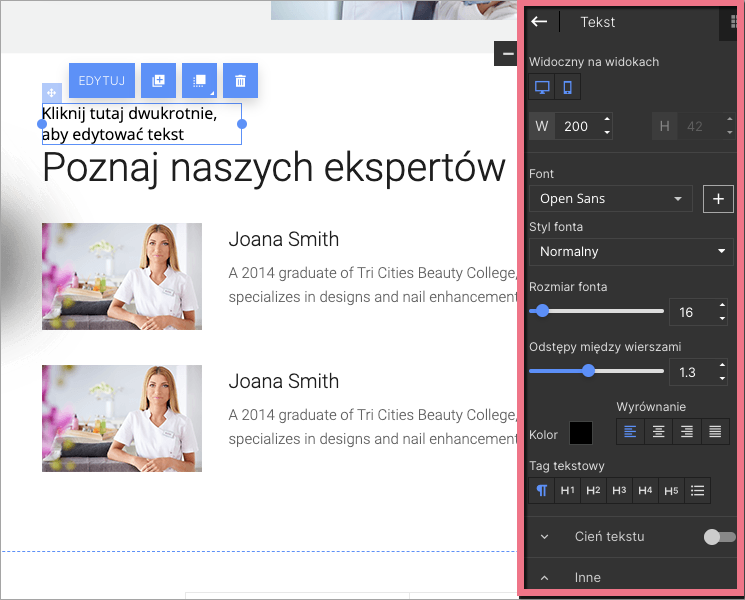Delete element with the trash icon
Viewport: 745px width, 600px height.
pos(240,80)
